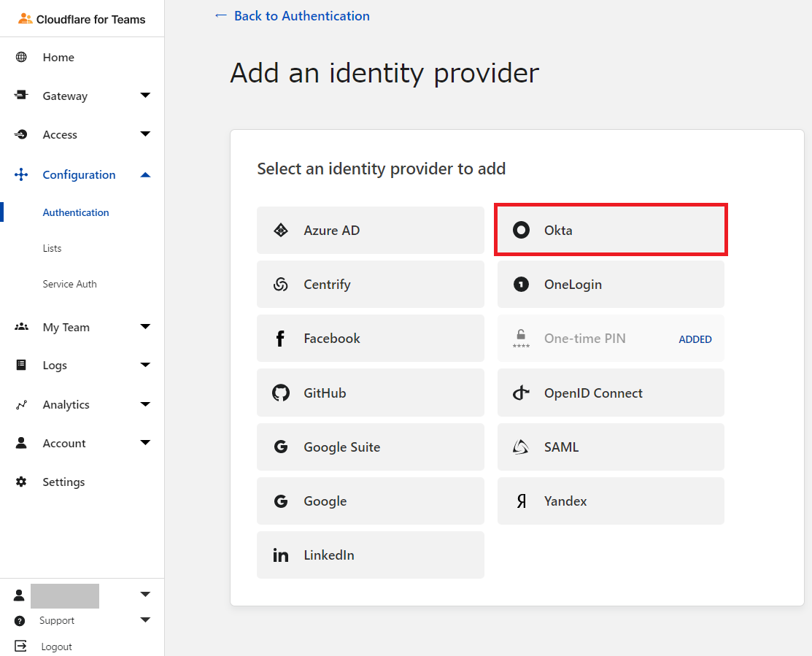Click the Configuration nodes icon
812x656 pixels.
[21, 174]
